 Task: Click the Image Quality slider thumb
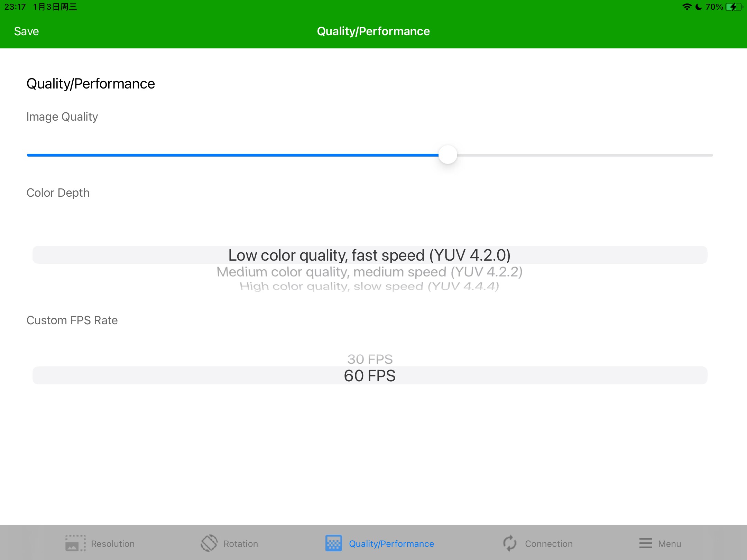point(448,155)
